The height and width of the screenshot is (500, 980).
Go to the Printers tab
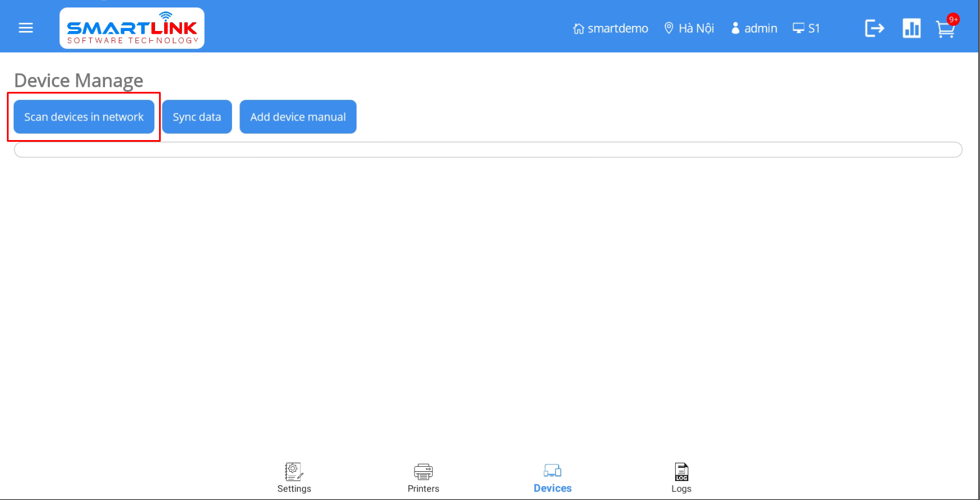pos(423,478)
